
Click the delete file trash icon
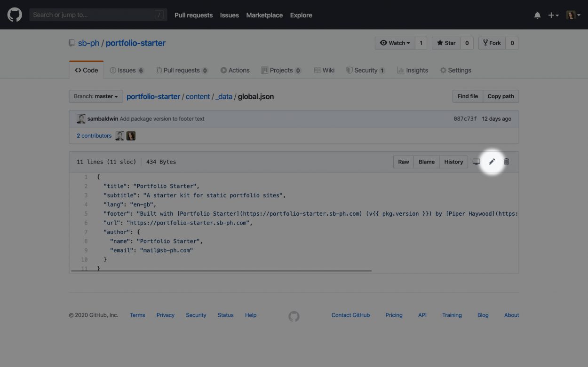[507, 162]
